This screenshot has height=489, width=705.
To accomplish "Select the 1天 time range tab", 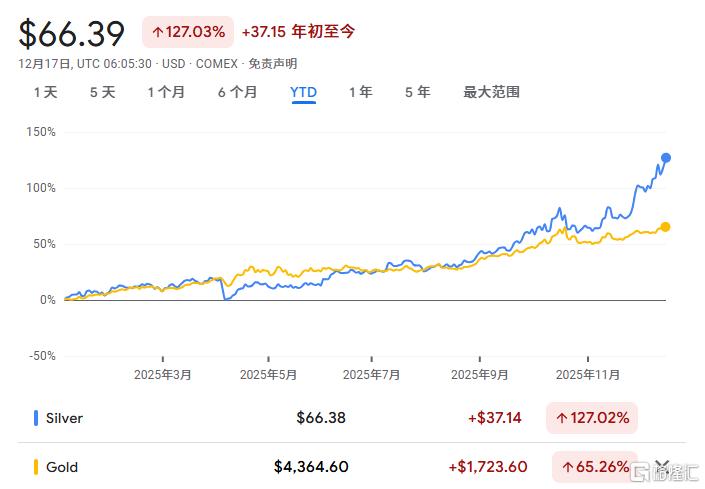I will (45, 92).
